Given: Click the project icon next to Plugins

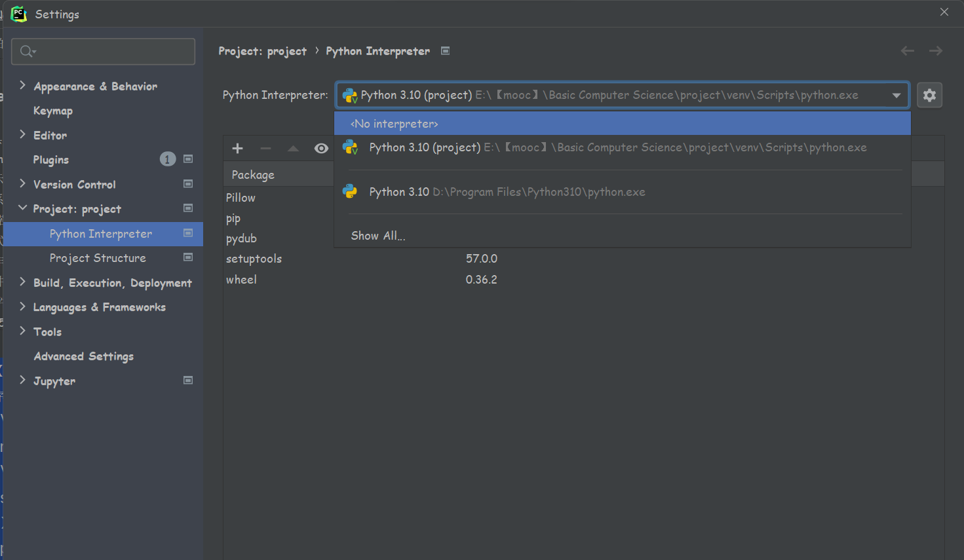Looking at the screenshot, I should click(188, 159).
